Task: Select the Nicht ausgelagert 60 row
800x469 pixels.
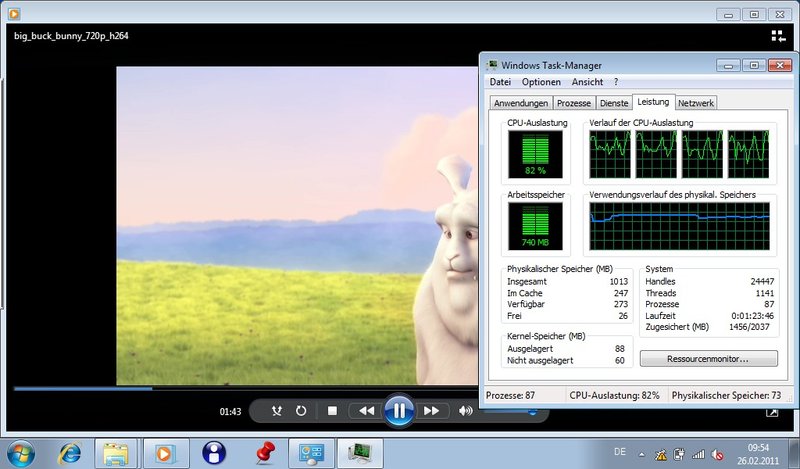Action: [x=566, y=360]
